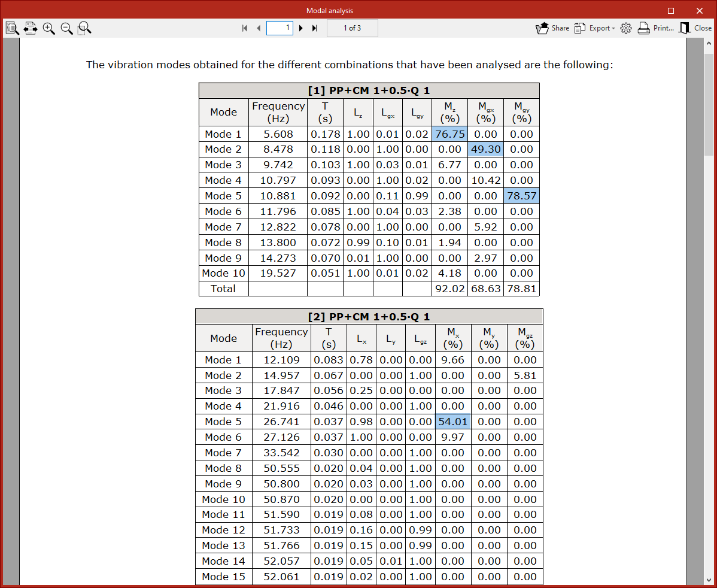Print the report
The image size is (717, 588).
tap(656, 28)
